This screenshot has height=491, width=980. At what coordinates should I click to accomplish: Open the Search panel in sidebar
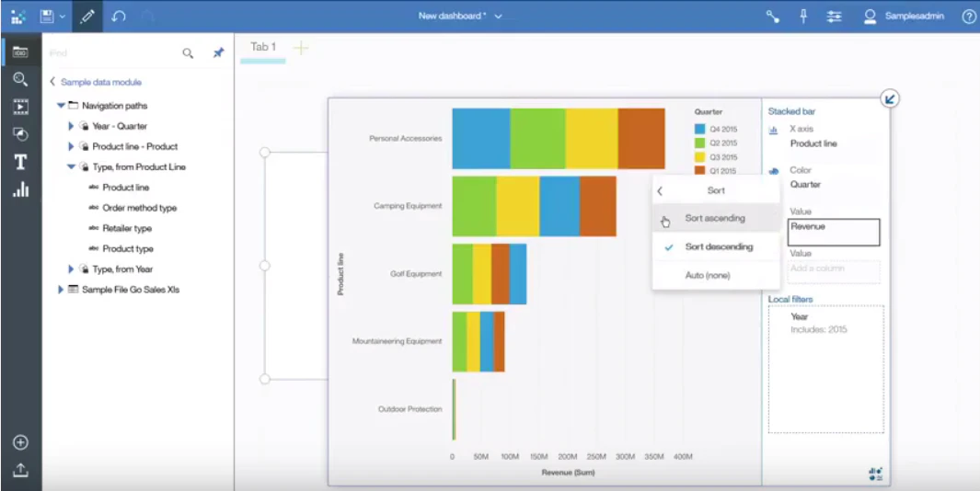tap(20, 79)
